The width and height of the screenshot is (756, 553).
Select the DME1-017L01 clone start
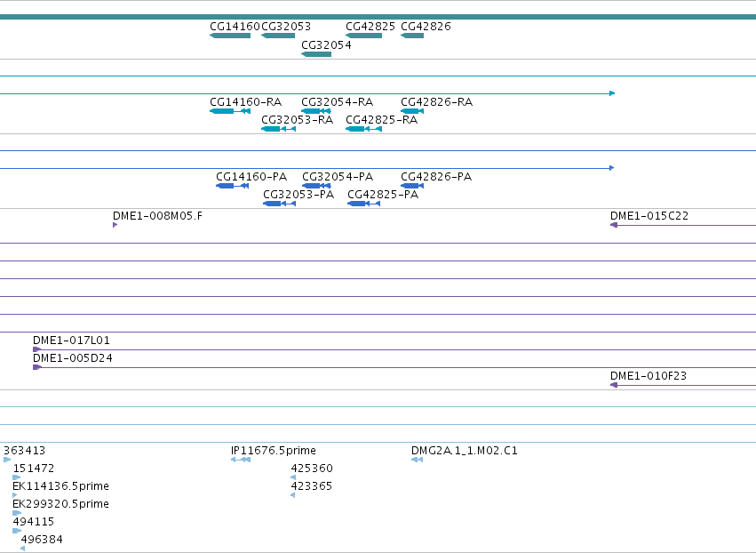tap(36, 349)
